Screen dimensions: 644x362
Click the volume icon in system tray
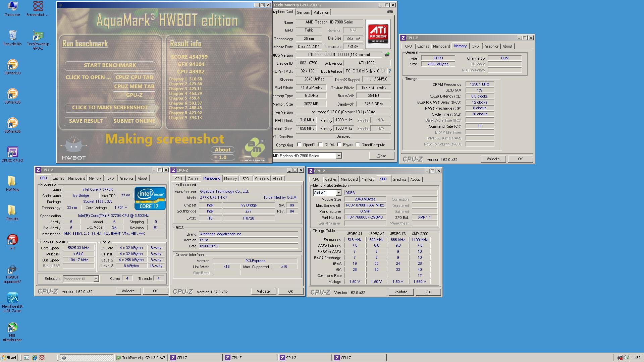coord(626,358)
